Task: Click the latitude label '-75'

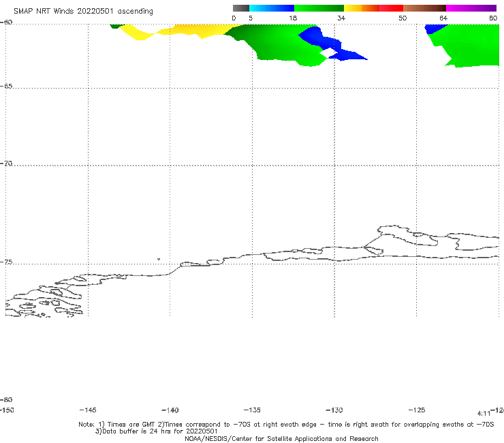Action: point(6,262)
